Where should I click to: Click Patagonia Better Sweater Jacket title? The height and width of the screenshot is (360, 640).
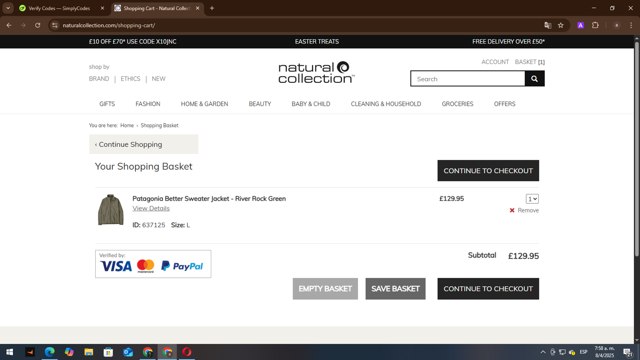click(209, 198)
